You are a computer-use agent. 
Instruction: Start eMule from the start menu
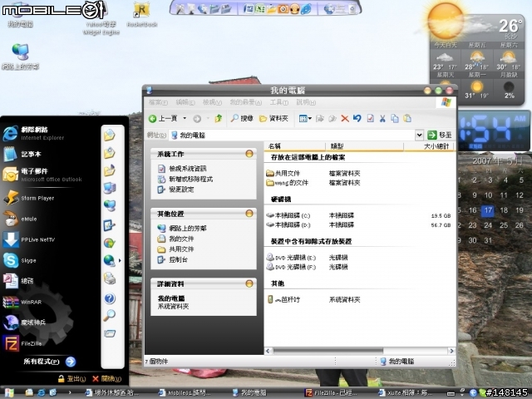point(20,219)
